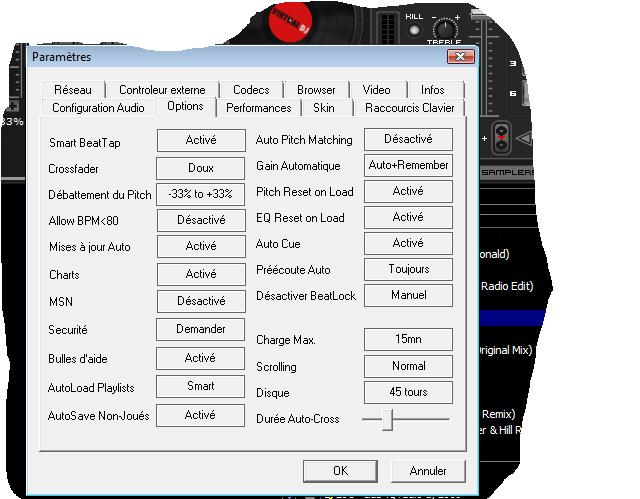Viewport: 640px width, 499px height.
Task: Open Raccourcis Clavier tab
Action: point(409,108)
